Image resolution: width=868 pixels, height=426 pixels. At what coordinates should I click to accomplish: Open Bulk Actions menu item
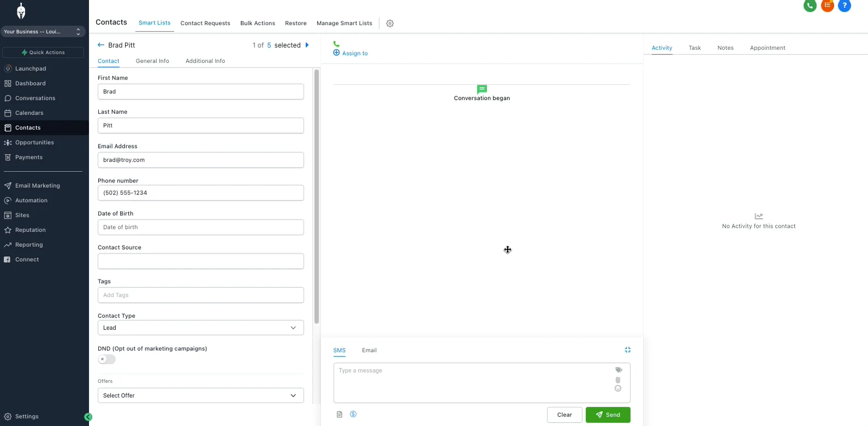[258, 23]
